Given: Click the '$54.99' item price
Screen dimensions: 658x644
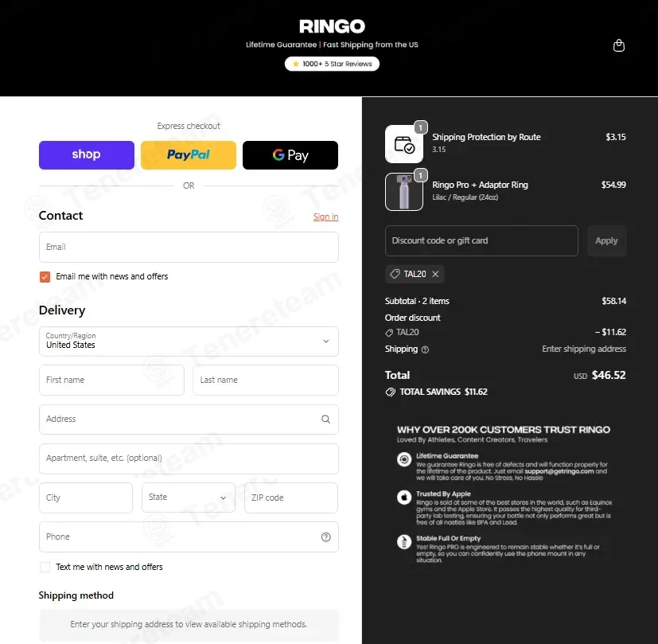Looking at the screenshot, I should coord(613,185).
